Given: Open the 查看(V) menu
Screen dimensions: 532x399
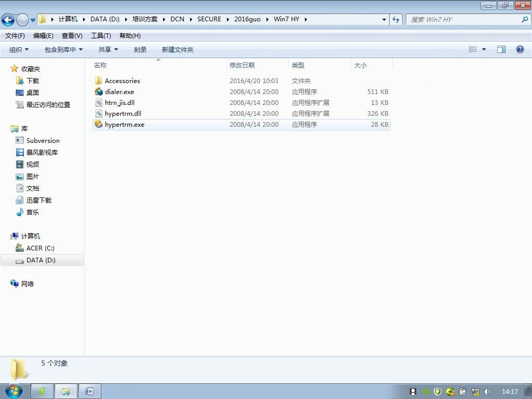Looking at the screenshot, I should 72,36.
